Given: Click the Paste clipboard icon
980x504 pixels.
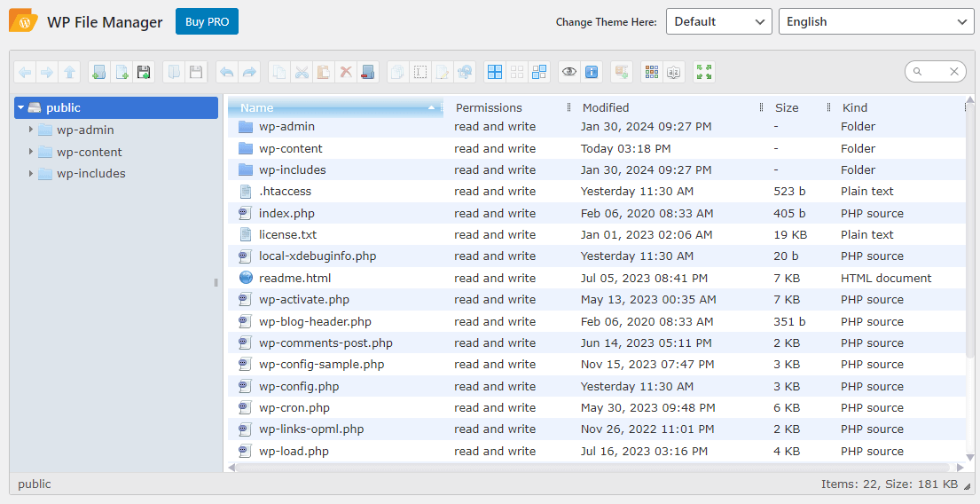Looking at the screenshot, I should tap(324, 73).
